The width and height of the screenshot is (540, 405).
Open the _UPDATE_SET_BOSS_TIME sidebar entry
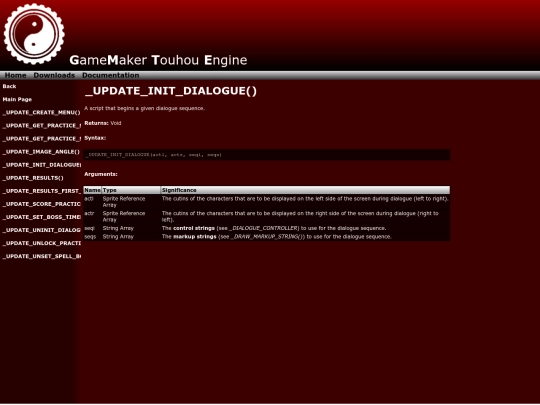[42, 217]
